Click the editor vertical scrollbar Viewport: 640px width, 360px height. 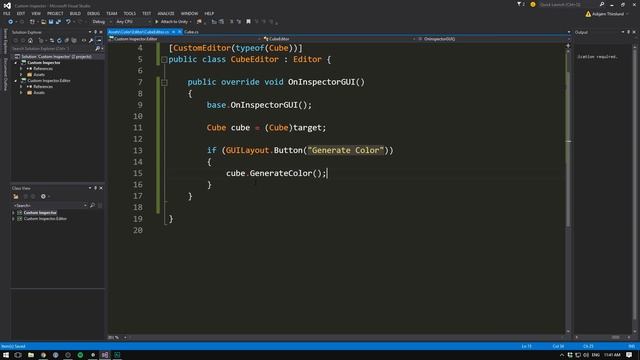pos(568,188)
